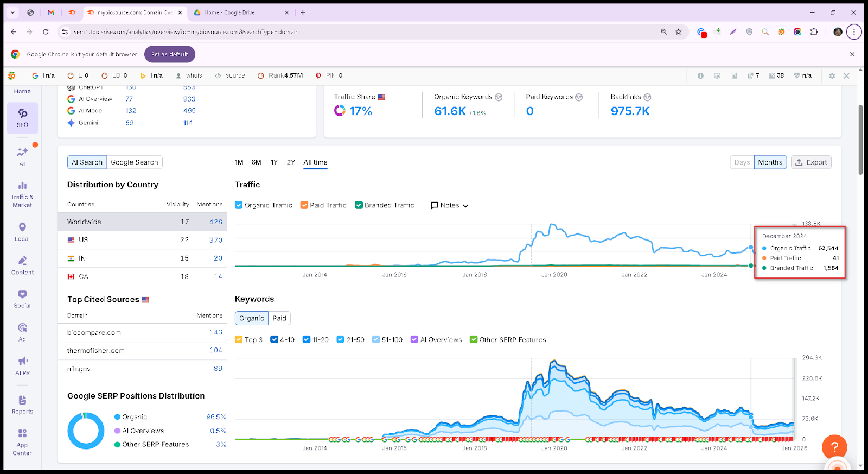Toggle the AI Overviews keywords checkbox
Screen dimensions: 868x474
pos(414,340)
